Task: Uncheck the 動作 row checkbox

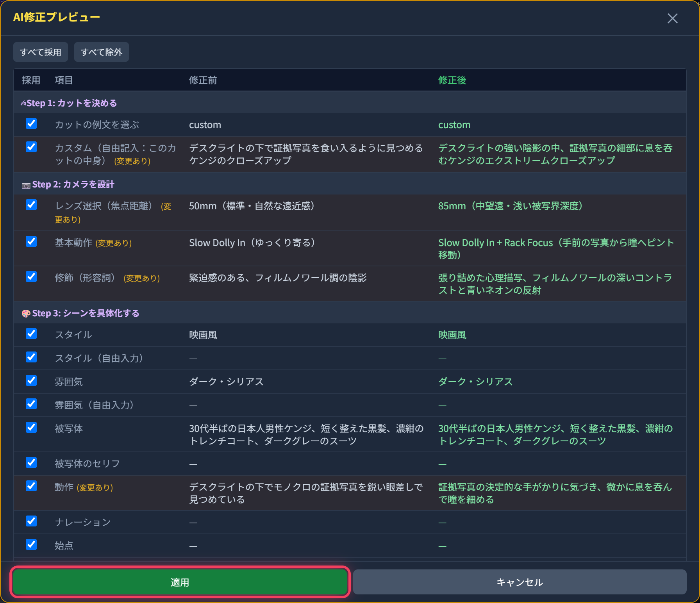Action: (x=31, y=486)
